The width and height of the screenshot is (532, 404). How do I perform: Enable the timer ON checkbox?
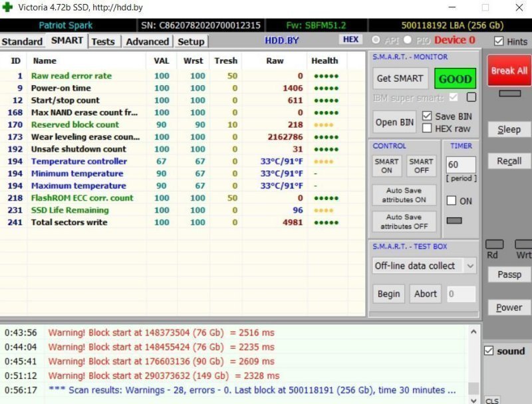[x=452, y=201]
